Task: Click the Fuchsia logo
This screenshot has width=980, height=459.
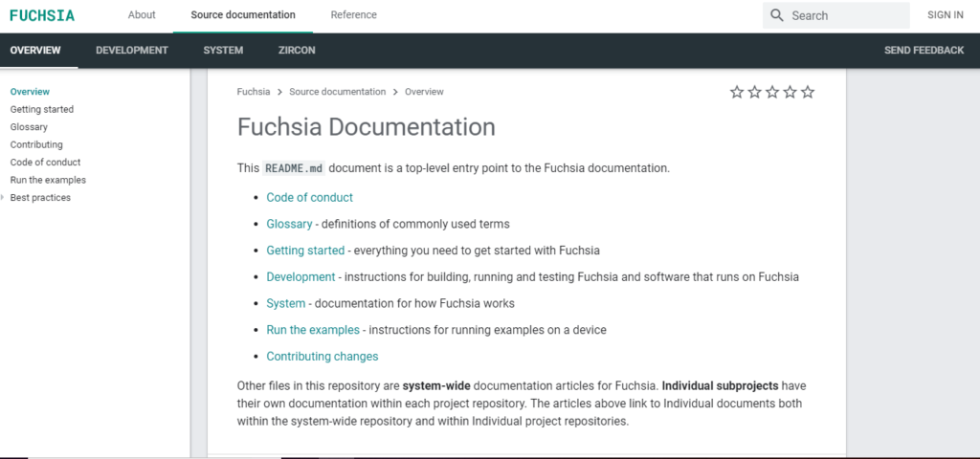Action: click(42, 15)
